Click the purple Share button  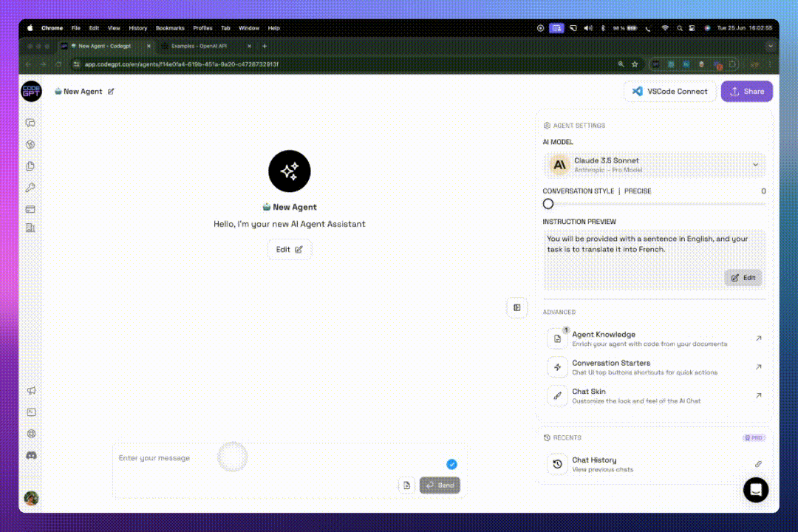[x=746, y=91]
